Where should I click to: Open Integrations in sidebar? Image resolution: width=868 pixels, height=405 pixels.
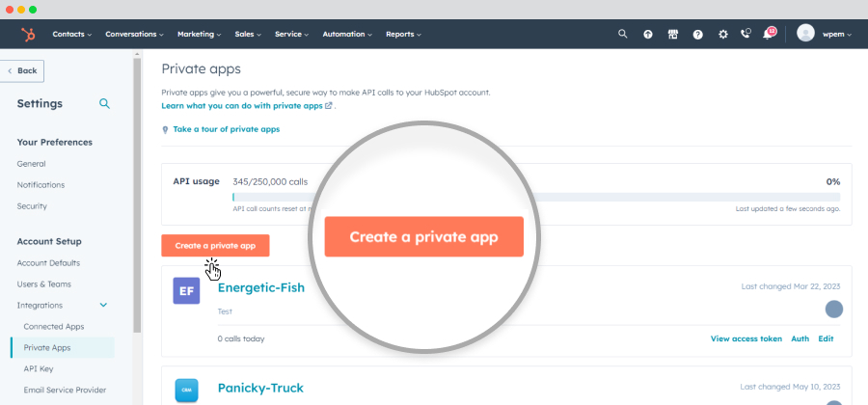40,306
